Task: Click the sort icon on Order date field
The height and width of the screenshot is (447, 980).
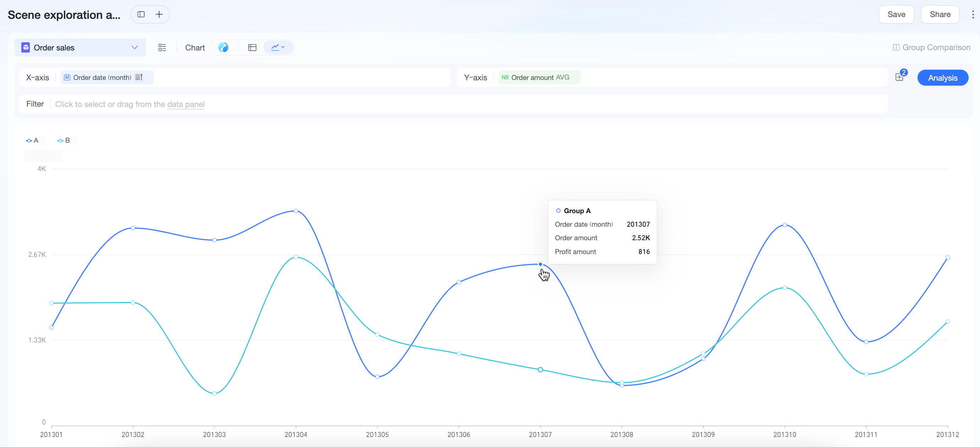Action: [x=139, y=77]
